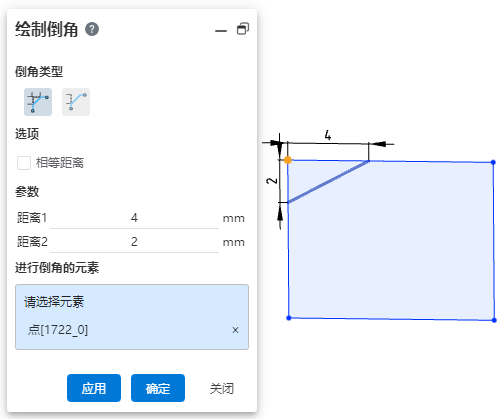Select the 点[1722_0] entry in list

tap(58, 330)
